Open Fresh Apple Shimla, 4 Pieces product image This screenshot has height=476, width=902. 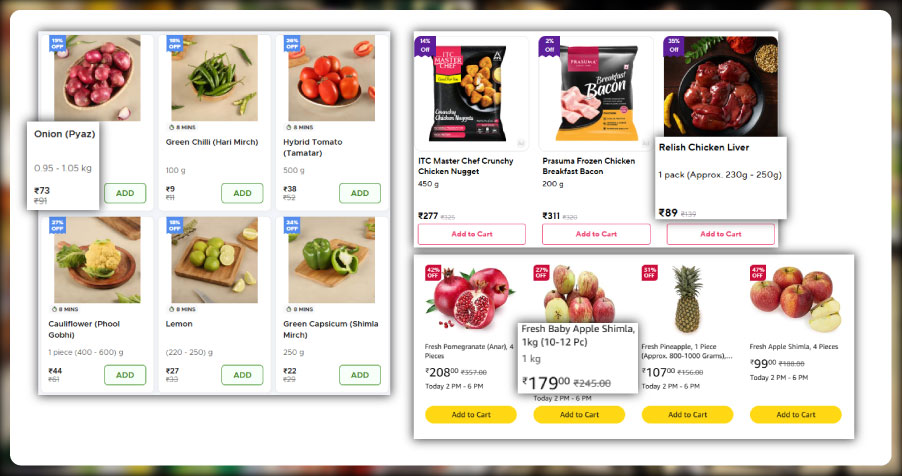pos(796,298)
